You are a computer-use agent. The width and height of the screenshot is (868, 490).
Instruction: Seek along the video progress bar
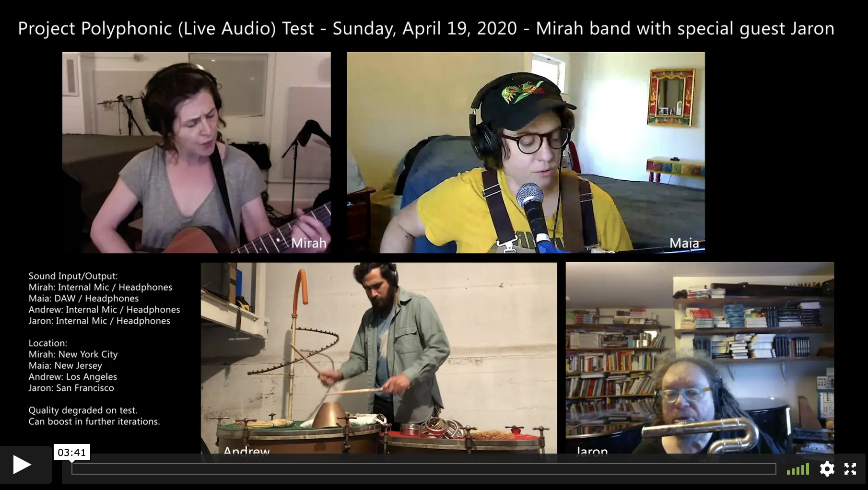[x=424, y=469]
